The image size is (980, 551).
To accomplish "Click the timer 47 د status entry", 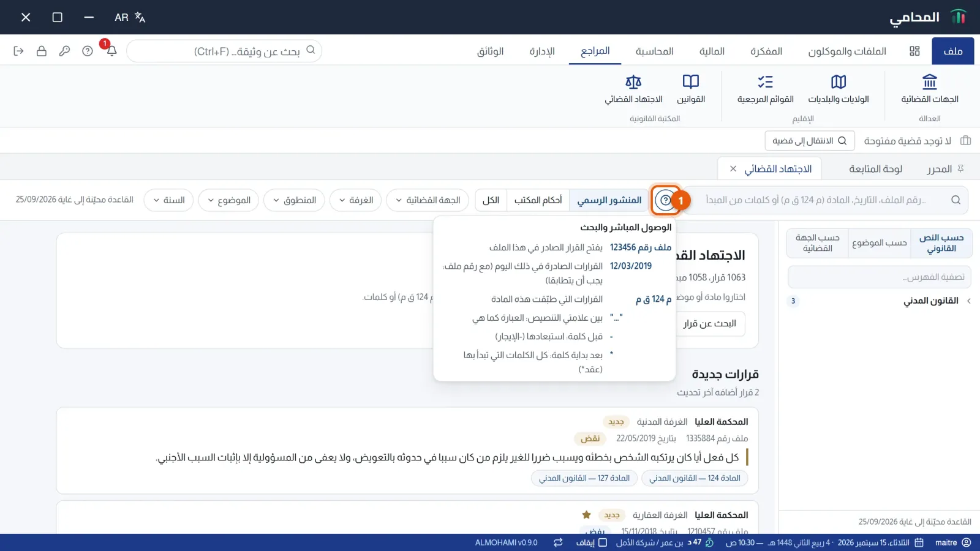I will coord(700,542).
